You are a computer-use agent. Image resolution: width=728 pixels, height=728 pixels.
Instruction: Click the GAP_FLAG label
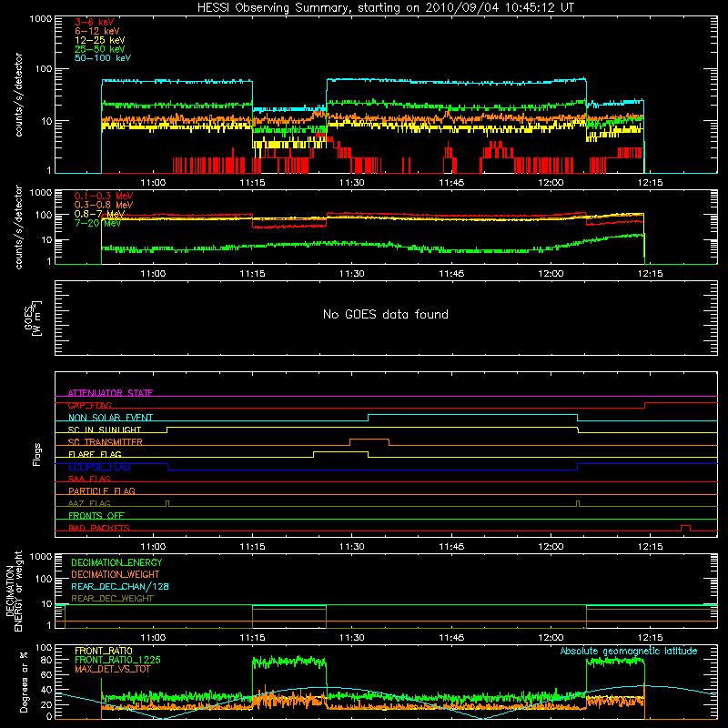89,405
